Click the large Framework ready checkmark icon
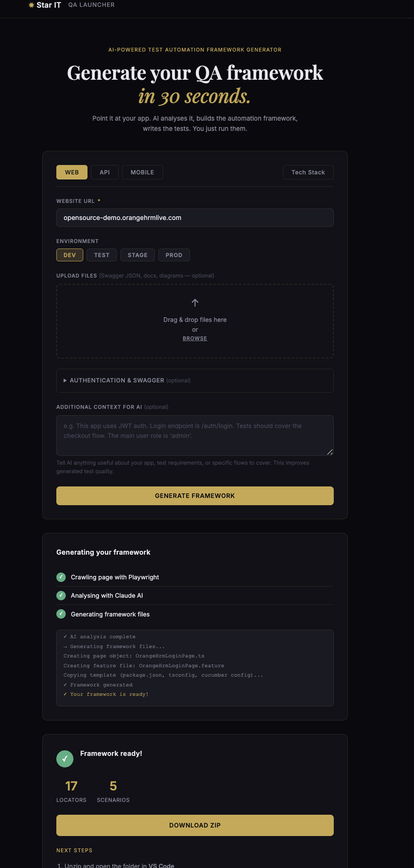The width and height of the screenshot is (414, 868). pos(65,759)
